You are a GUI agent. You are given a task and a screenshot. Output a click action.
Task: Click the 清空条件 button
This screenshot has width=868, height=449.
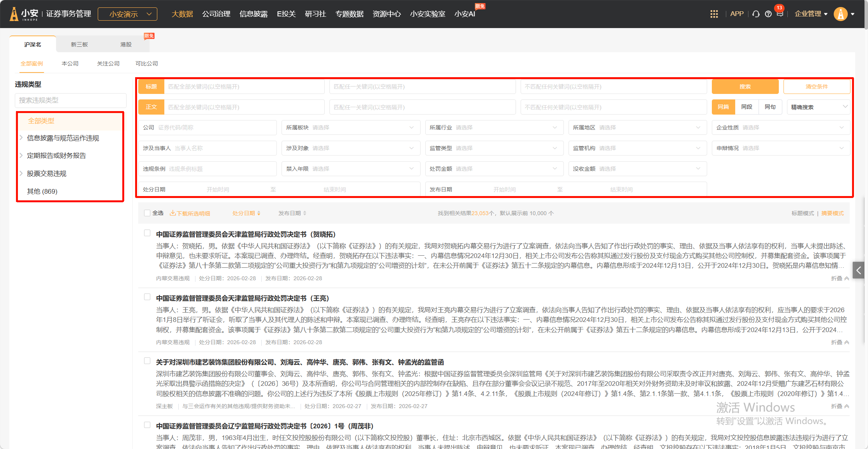pos(816,87)
